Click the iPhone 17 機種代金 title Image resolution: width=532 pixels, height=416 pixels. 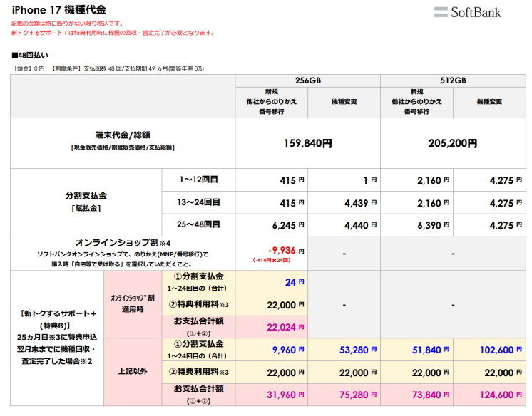pyautogui.click(x=59, y=9)
